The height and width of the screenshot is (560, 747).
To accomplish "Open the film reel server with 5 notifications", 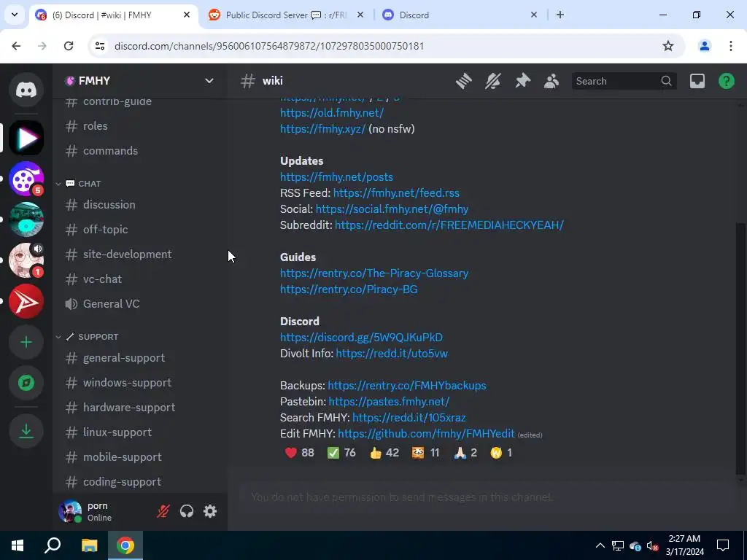I will 26,179.
